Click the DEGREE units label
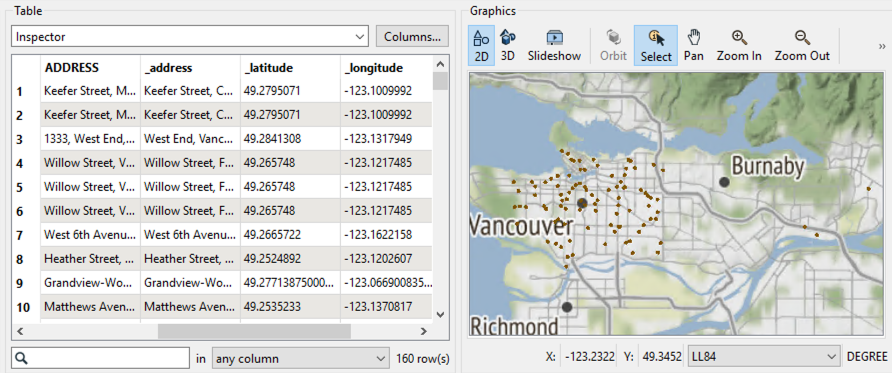This screenshot has height=373, width=892. [x=867, y=357]
